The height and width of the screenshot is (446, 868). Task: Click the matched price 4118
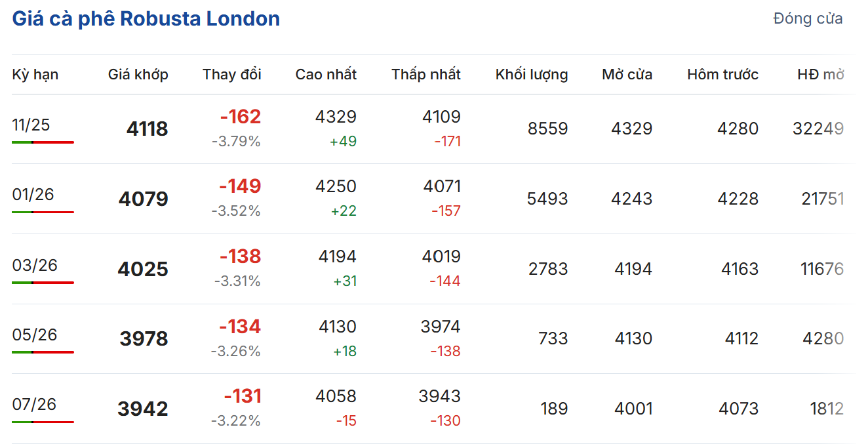click(147, 129)
